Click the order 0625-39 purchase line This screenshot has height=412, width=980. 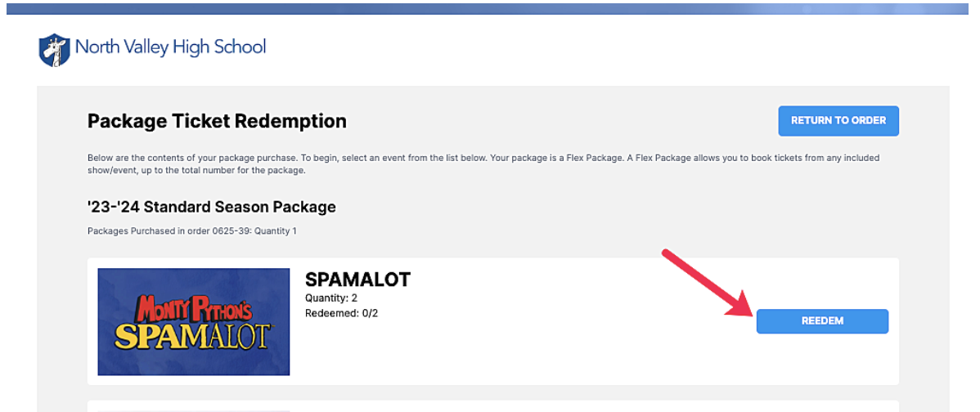[x=192, y=231]
